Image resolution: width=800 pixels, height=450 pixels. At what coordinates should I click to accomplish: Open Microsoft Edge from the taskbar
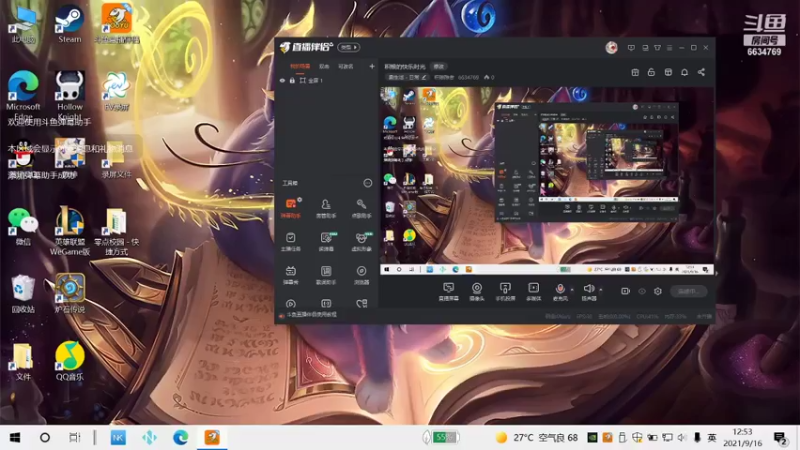(x=180, y=437)
